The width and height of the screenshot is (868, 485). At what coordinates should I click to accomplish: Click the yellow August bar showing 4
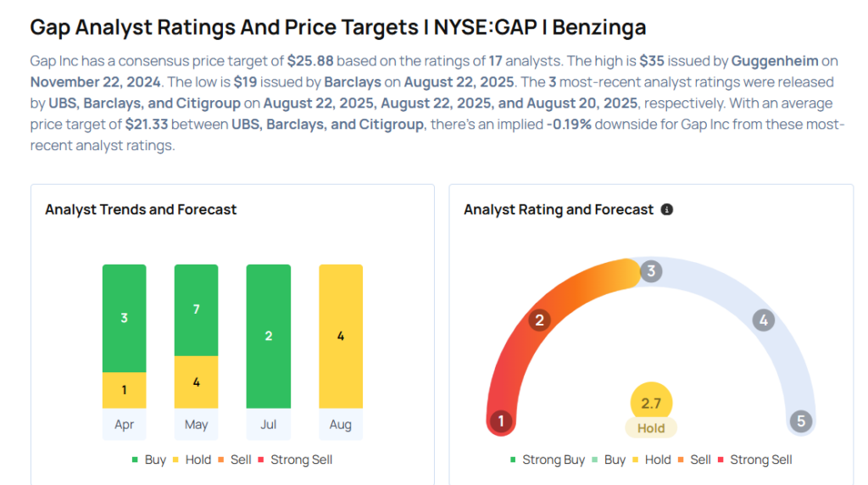[340, 336]
